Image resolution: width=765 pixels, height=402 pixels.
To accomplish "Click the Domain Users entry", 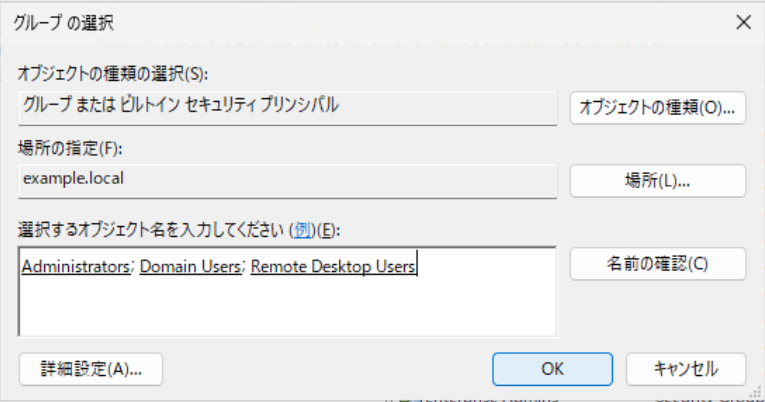I will [191, 266].
